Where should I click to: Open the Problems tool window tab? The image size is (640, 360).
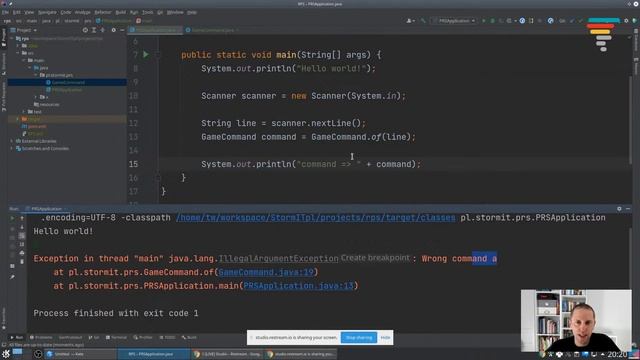pos(41,338)
